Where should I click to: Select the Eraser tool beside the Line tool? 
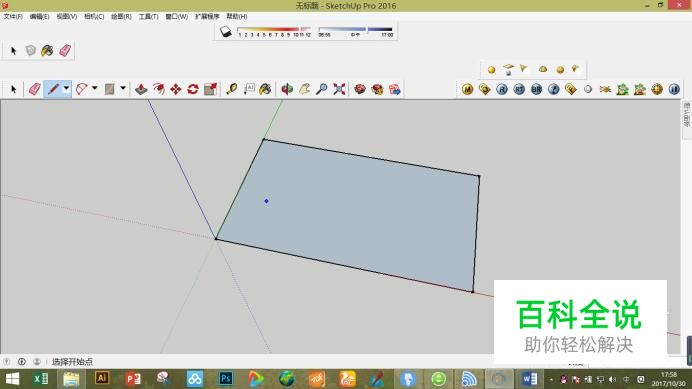click(34, 89)
